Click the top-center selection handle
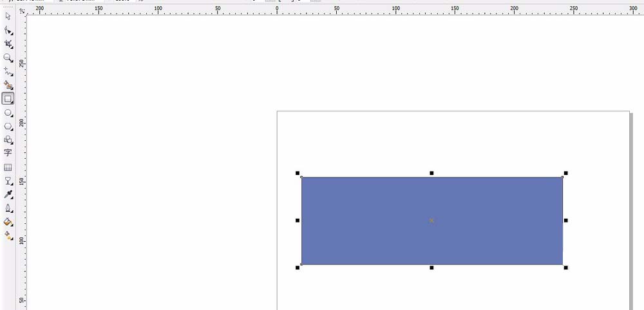The height and width of the screenshot is (310, 644). point(431,173)
